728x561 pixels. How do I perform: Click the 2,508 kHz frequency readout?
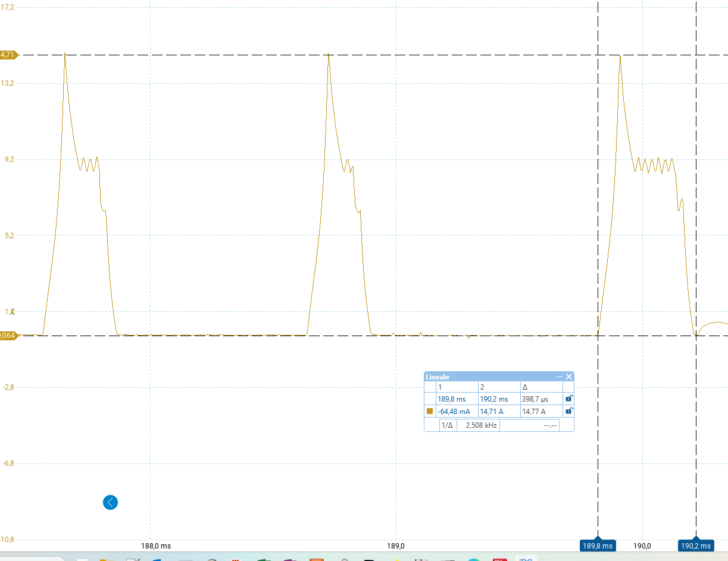click(478, 425)
